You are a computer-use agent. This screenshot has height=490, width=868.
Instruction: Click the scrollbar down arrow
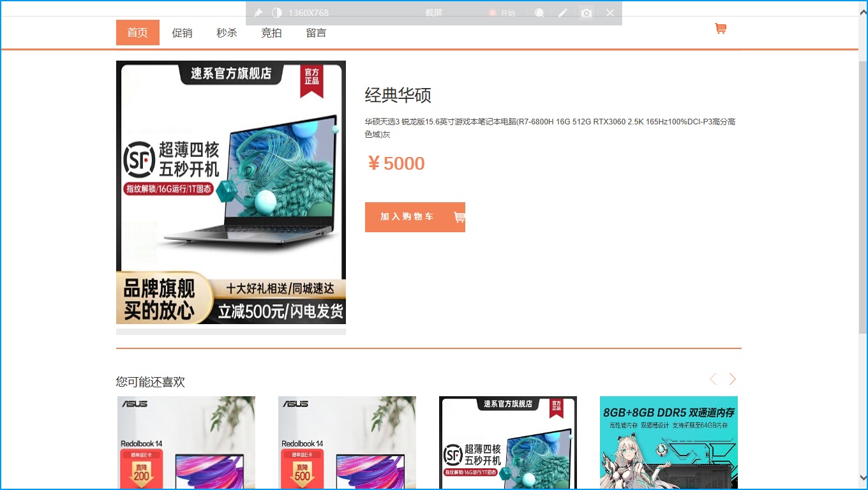point(863,477)
